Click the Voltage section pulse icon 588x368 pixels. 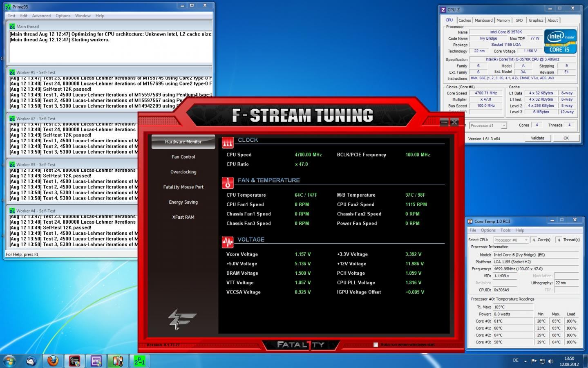[228, 242]
